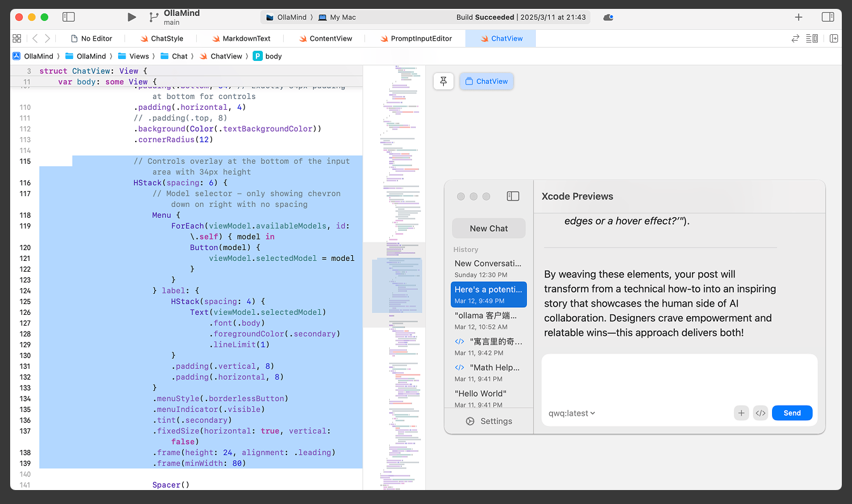The height and width of the screenshot is (504, 852).
Task: Open the qwq:latest model selector
Action: (572, 413)
